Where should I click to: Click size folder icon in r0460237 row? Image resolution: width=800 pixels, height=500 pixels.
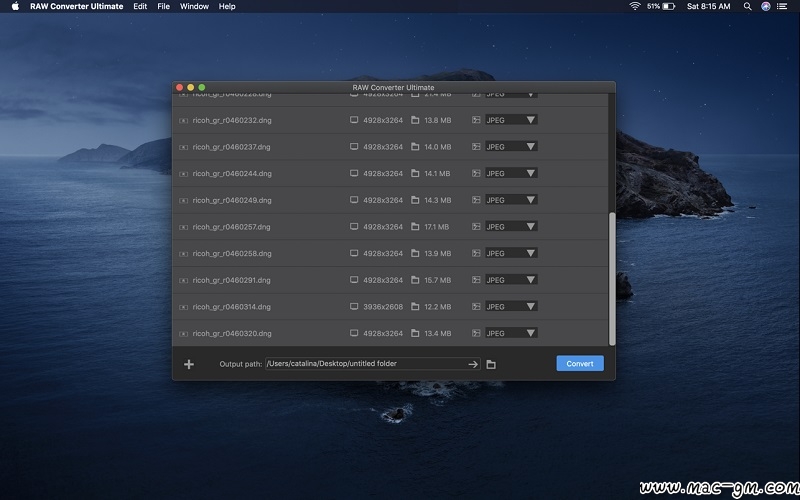(415, 146)
